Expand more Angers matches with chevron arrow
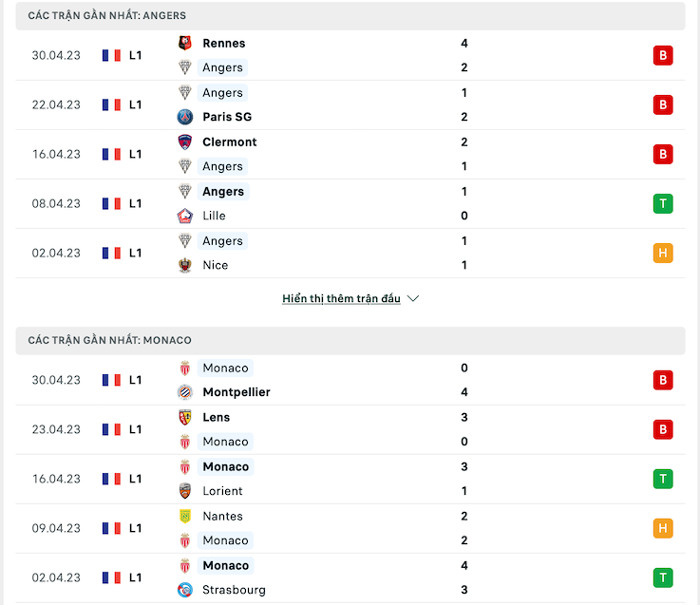This screenshot has width=700, height=605. click(413, 298)
